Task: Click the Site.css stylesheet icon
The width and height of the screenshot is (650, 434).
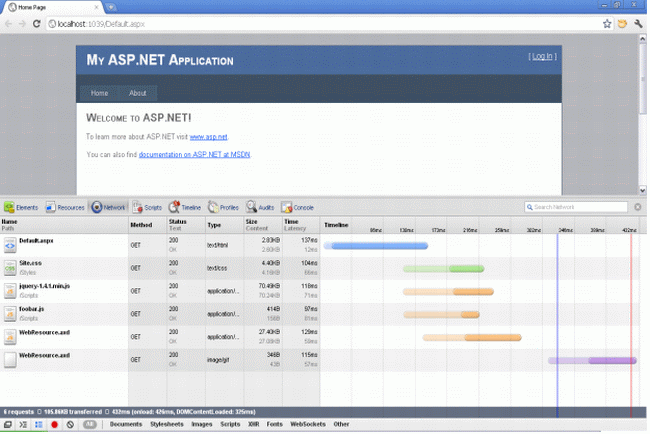Action: coord(10,268)
